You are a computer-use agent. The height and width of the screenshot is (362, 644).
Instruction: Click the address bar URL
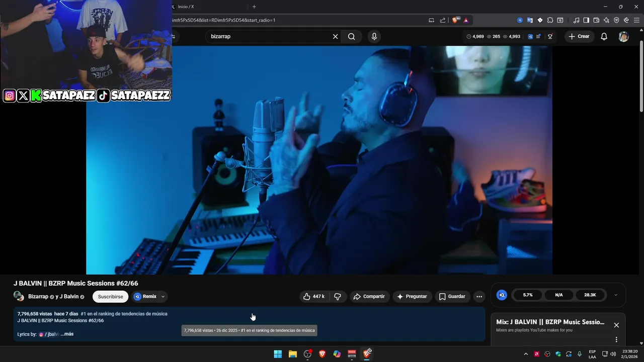(x=224, y=20)
